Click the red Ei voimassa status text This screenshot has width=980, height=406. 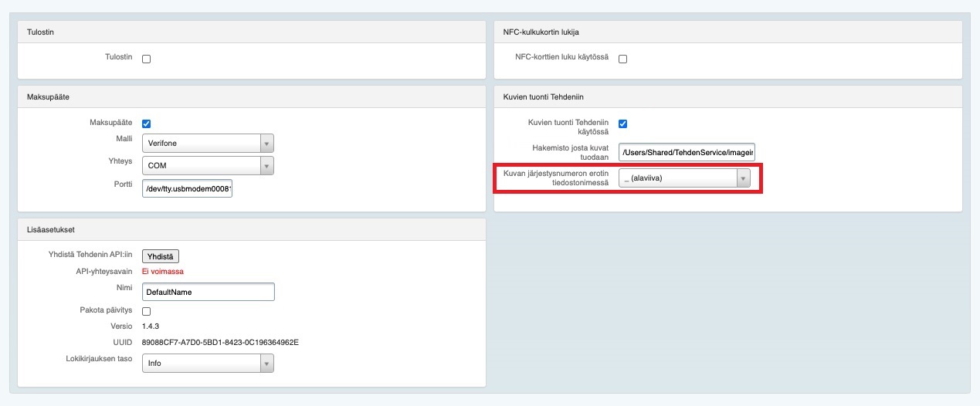click(x=163, y=272)
